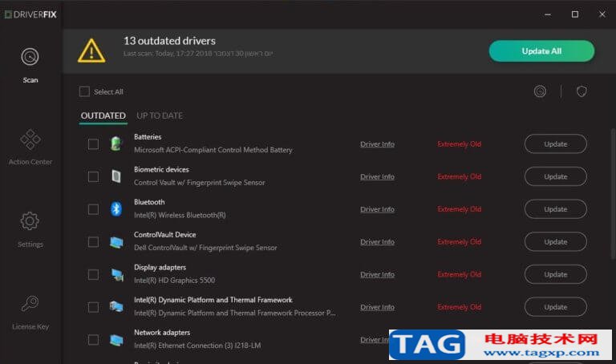The height and width of the screenshot is (364, 616).
Task: Minimize the DriverFix window
Action: [x=548, y=14]
